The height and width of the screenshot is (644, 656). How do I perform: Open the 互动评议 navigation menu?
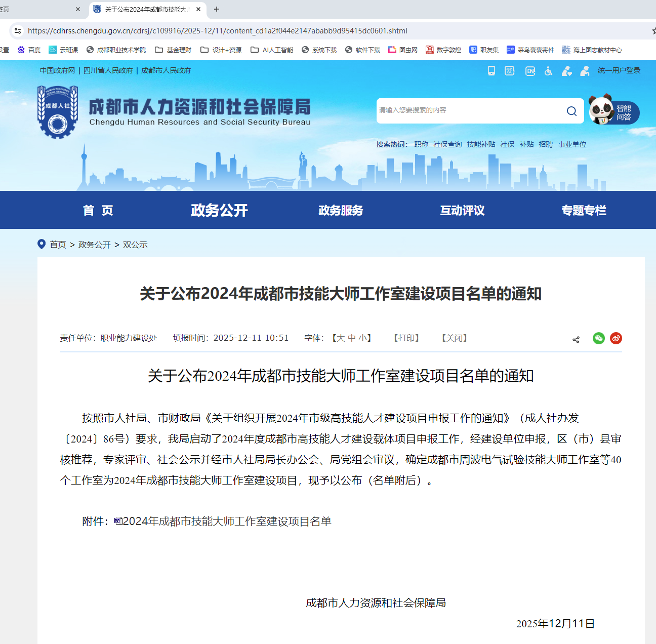click(462, 210)
